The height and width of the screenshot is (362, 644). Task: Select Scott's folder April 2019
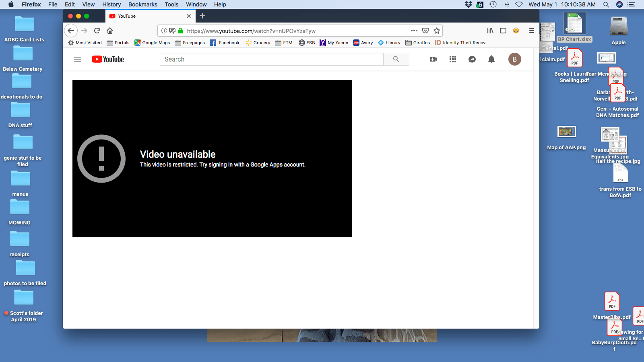click(x=24, y=306)
